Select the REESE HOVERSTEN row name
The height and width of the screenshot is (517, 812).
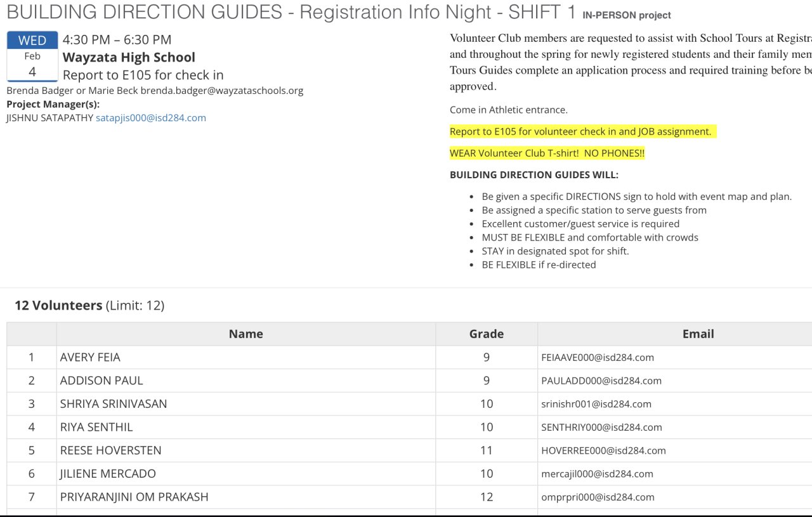coord(111,450)
